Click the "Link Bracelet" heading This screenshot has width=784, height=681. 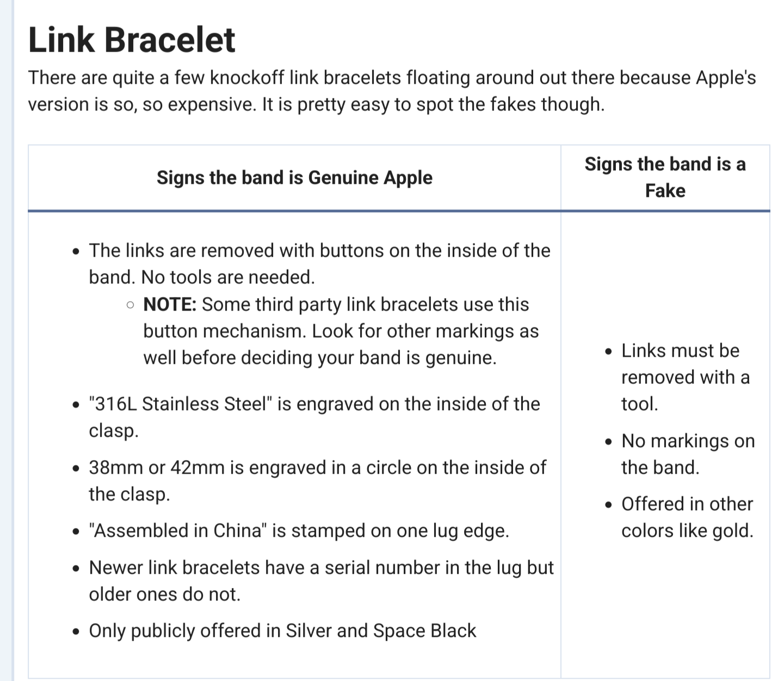(x=132, y=40)
